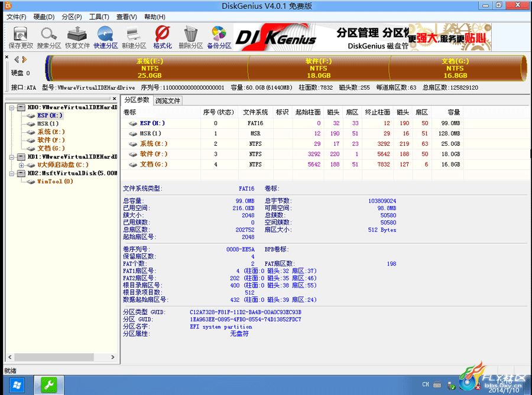Start the 快速分区 quick partition tool
The height and width of the screenshot is (395, 532).
click(x=106, y=38)
